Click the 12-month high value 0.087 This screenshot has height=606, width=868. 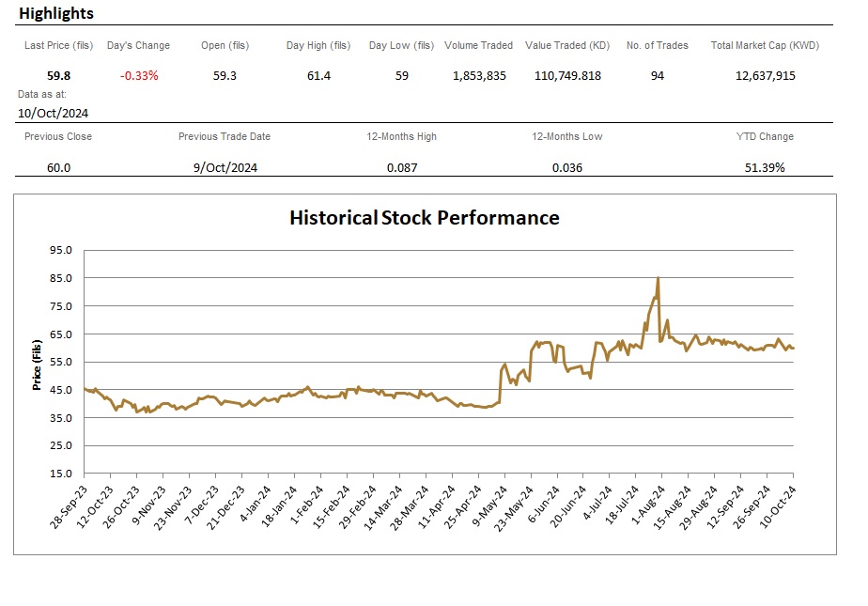point(402,167)
